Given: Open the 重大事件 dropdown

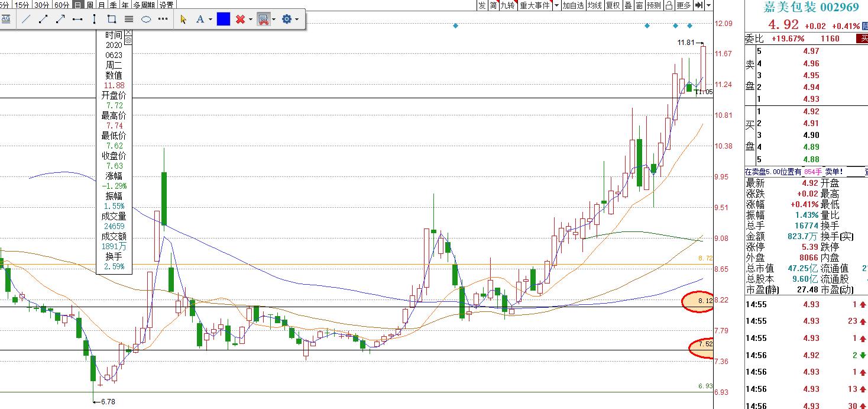Looking at the screenshot, I should (x=538, y=5).
